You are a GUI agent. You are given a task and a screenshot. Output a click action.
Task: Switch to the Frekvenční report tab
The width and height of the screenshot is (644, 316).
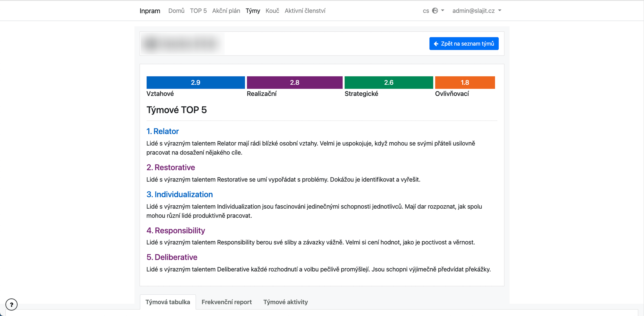227,302
